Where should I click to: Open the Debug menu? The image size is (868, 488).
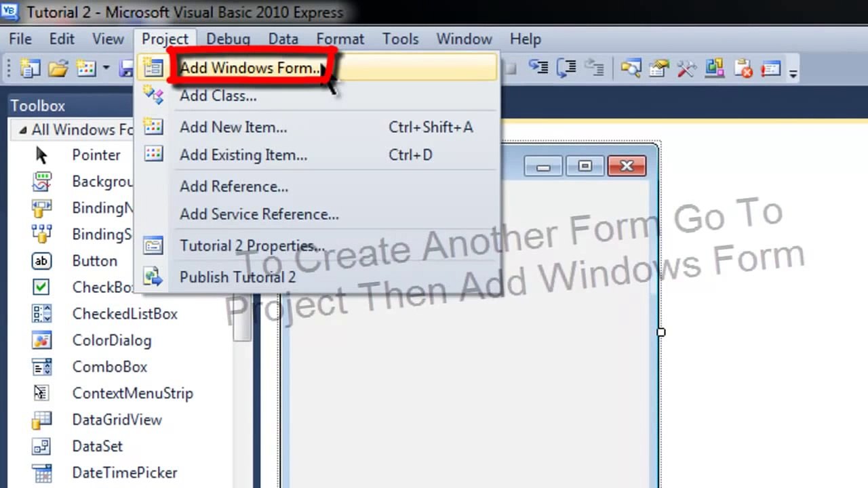(229, 39)
